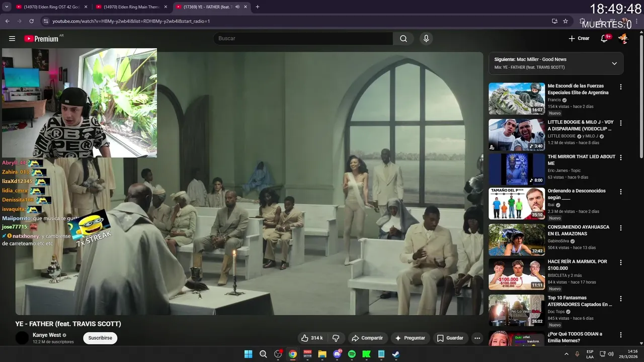
Task: Open Discord from the taskbar
Action: (337, 354)
